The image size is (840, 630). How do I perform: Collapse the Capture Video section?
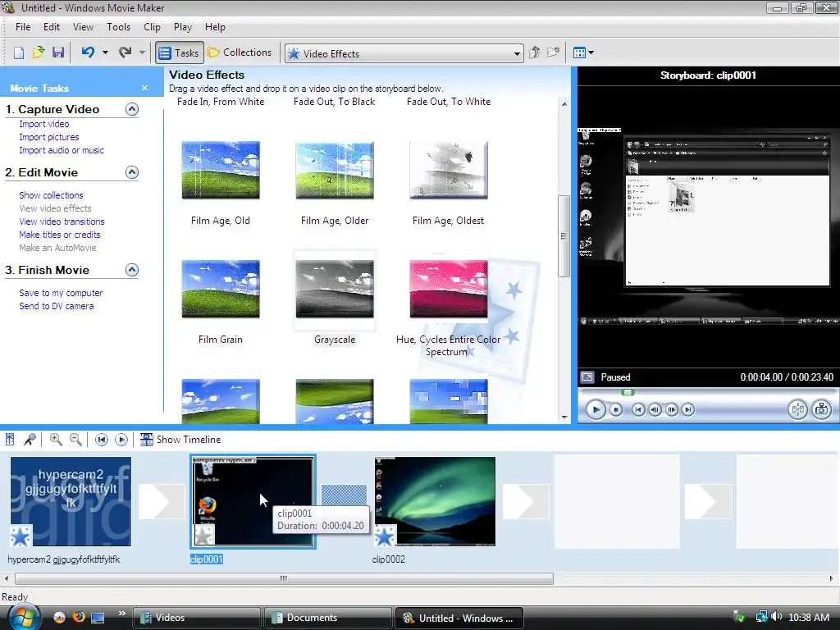132,109
